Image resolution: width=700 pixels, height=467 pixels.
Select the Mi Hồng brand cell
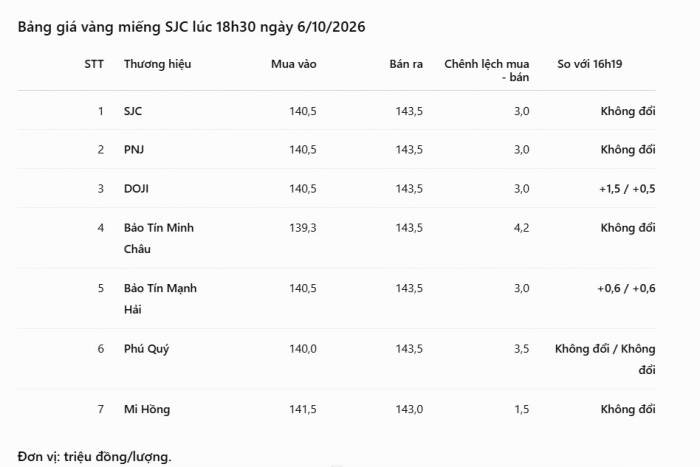[147, 409]
